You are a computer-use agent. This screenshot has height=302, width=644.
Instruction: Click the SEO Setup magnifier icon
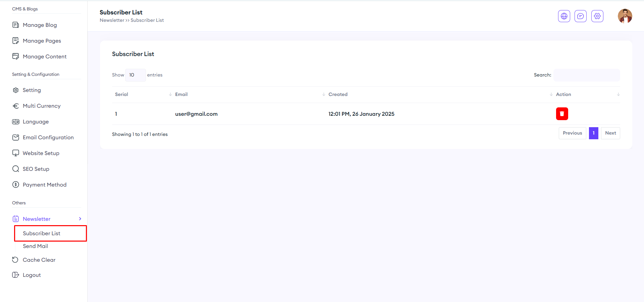coord(15,169)
